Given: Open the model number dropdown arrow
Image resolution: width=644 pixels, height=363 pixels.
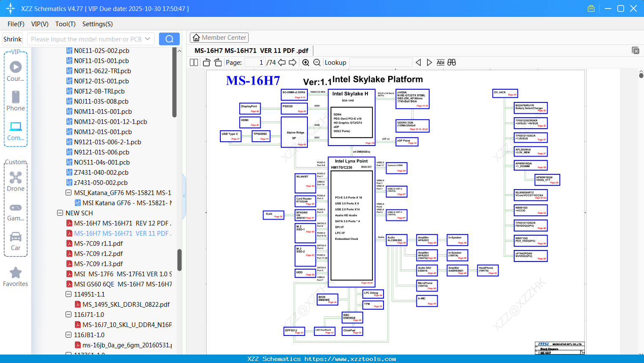Looking at the screenshot, I should coord(148,39).
